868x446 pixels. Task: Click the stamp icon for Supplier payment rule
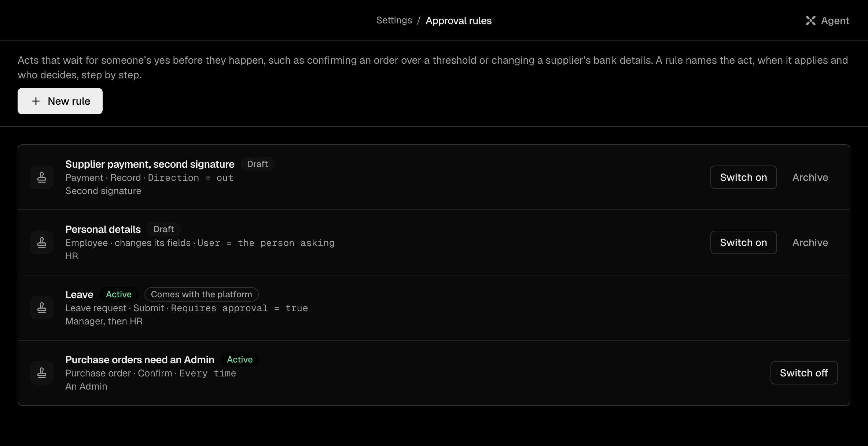pyautogui.click(x=42, y=177)
